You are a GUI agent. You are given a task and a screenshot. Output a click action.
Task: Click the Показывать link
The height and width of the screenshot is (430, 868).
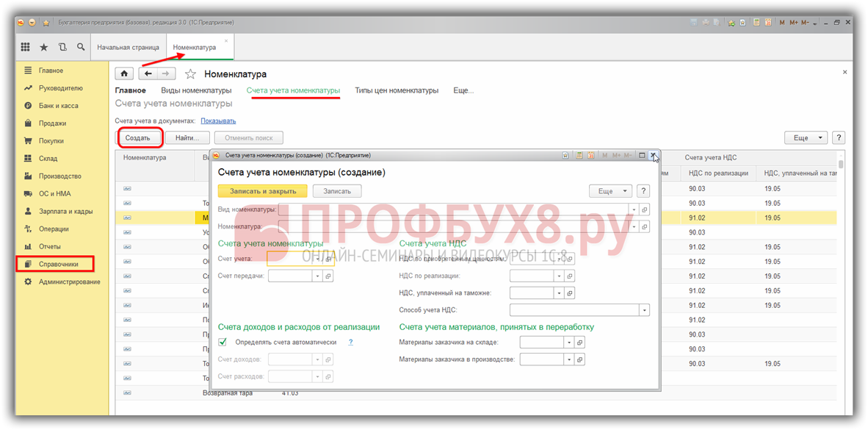pos(218,121)
